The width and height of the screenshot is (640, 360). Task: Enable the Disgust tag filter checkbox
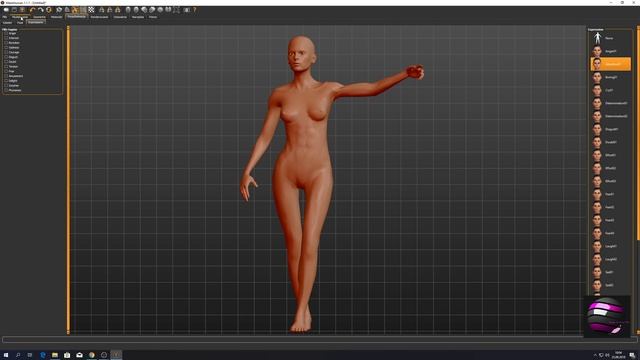(x=6, y=57)
